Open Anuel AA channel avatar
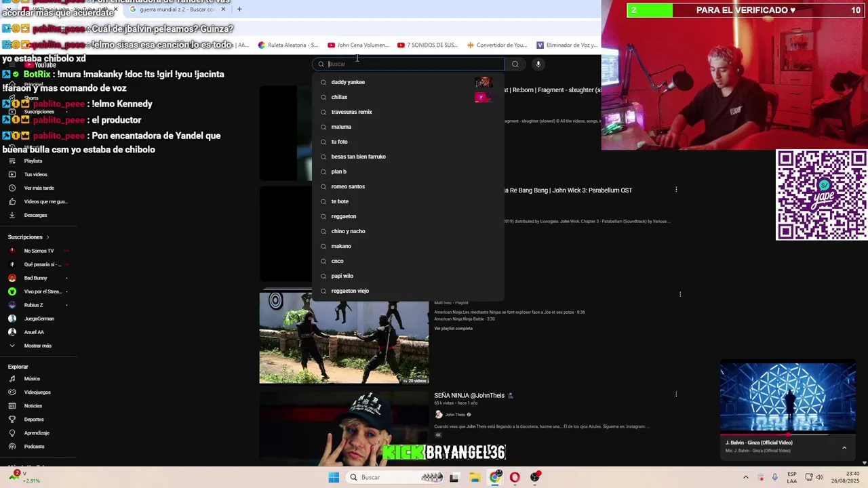868x488 pixels. tap(12, 332)
